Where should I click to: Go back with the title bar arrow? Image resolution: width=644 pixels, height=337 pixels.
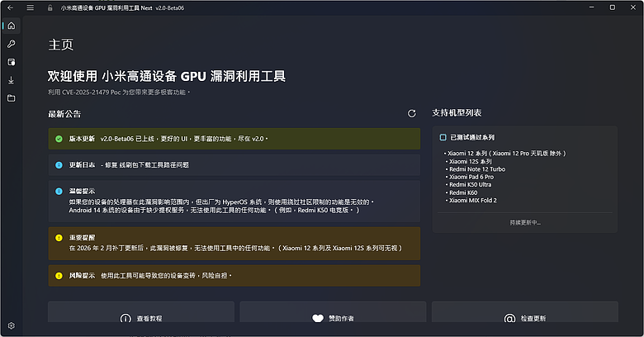(x=10, y=7)
